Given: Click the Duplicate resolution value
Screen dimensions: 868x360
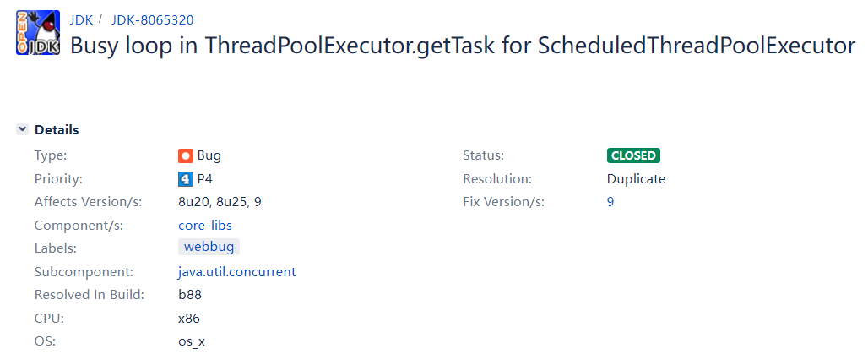Looking at the screenshot, I should tap(636, 179).
